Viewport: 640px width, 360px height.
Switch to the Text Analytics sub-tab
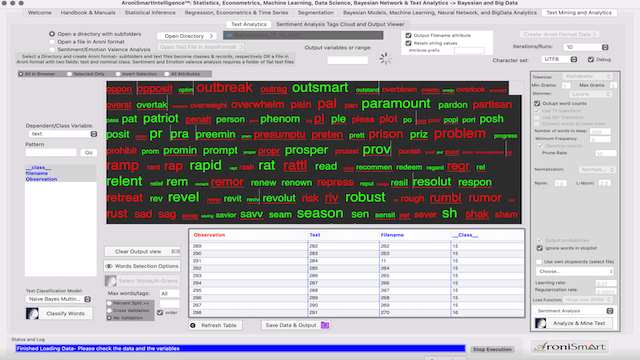[x=249, y=24]
